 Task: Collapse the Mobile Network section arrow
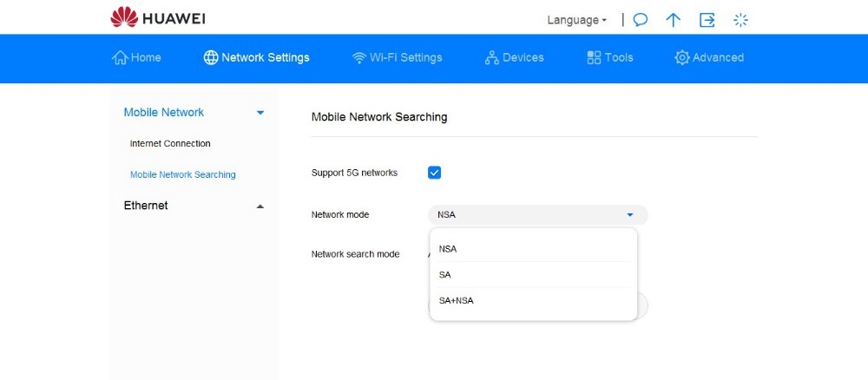(x=260, y=113)
